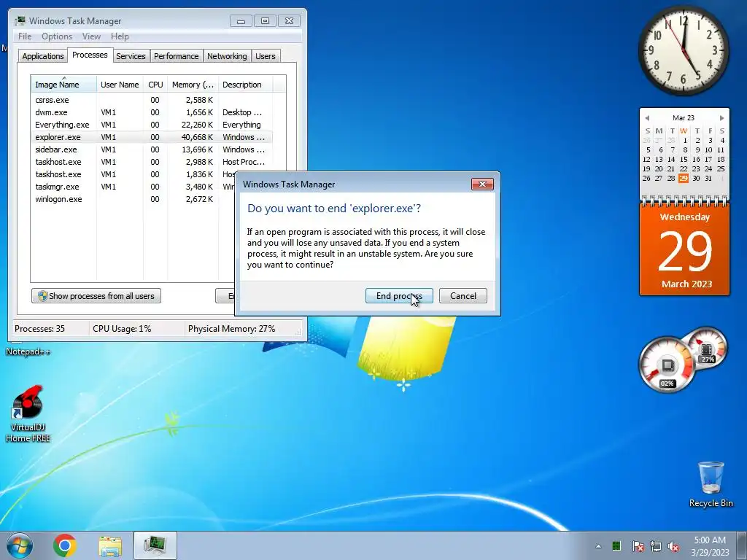Select winlogon.exe process row
The image size is (747, 560).
pyautogui.click(x=133, y=199)
